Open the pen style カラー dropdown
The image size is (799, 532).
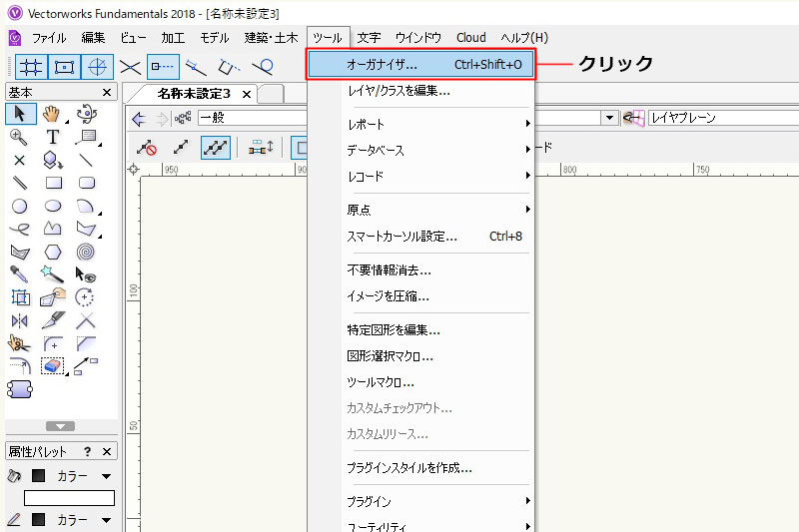pos(106,520)
